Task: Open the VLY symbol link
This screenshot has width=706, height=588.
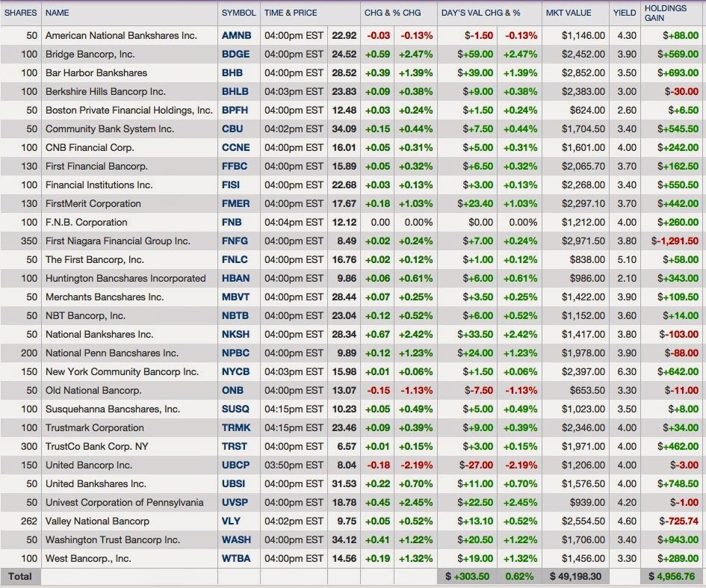Action: pyautogui.click(x=231, y=521)
